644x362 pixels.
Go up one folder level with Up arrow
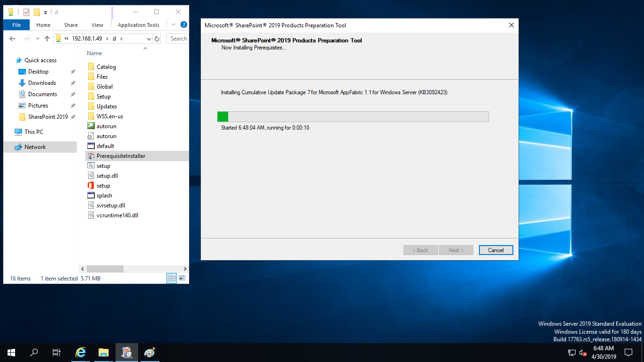point(47,39)
